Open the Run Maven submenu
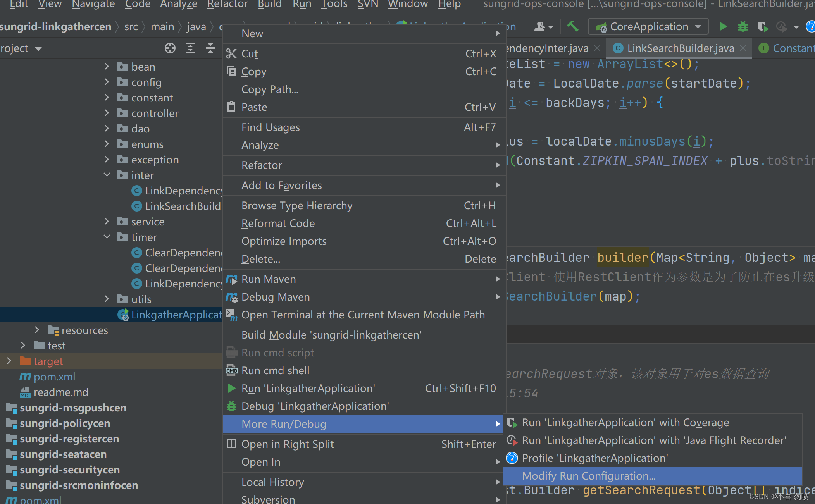The width and height of the screenshot is (815, 504). click(x=364, y=279)
